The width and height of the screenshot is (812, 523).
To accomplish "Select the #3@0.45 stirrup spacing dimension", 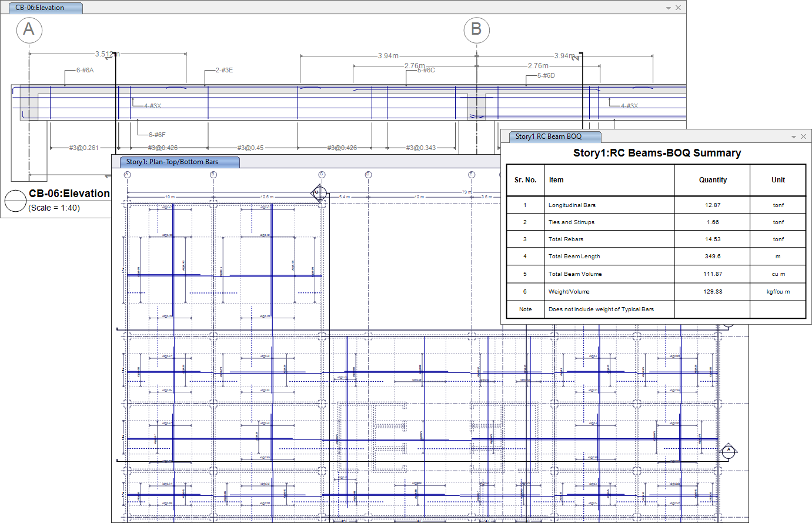I will pyautogui.click(x=250, y=148).
